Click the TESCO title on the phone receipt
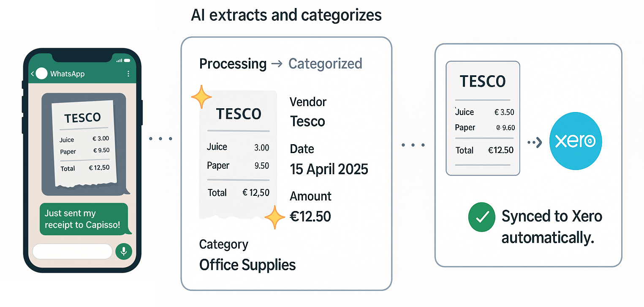Image resolution: width=644 pixels, height=307 pixels. click(82, 118)
